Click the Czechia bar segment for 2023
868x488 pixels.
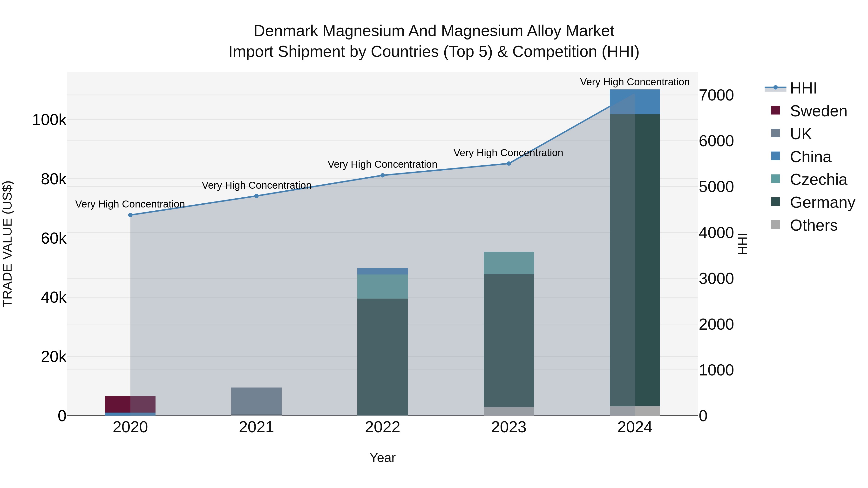point(509,263)
